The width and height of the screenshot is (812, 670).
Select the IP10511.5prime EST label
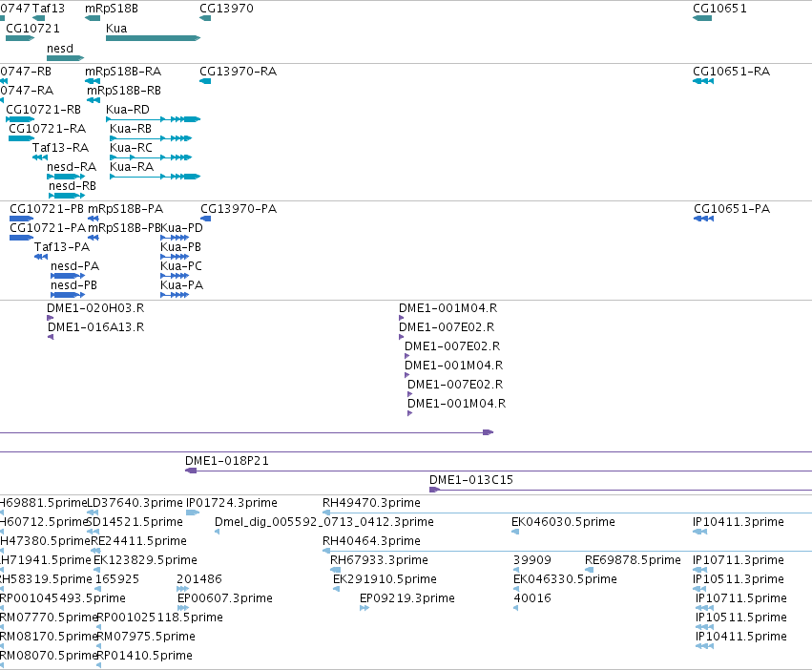(x=741, y=618)
